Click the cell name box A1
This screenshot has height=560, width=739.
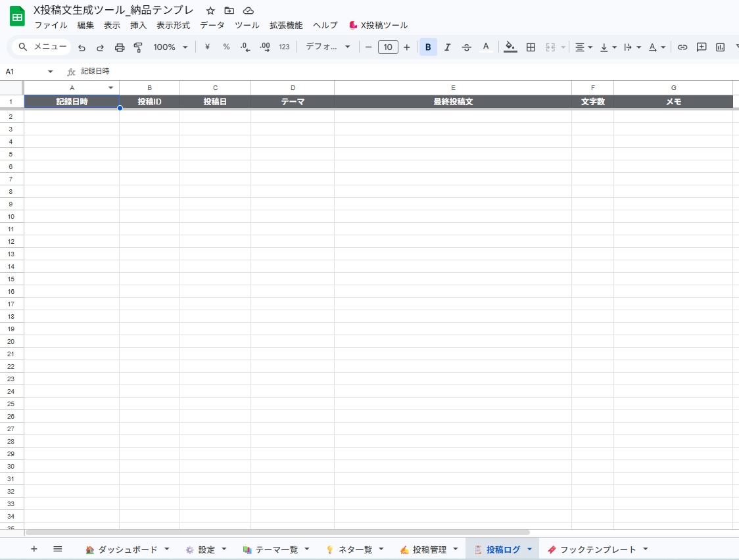28,72
